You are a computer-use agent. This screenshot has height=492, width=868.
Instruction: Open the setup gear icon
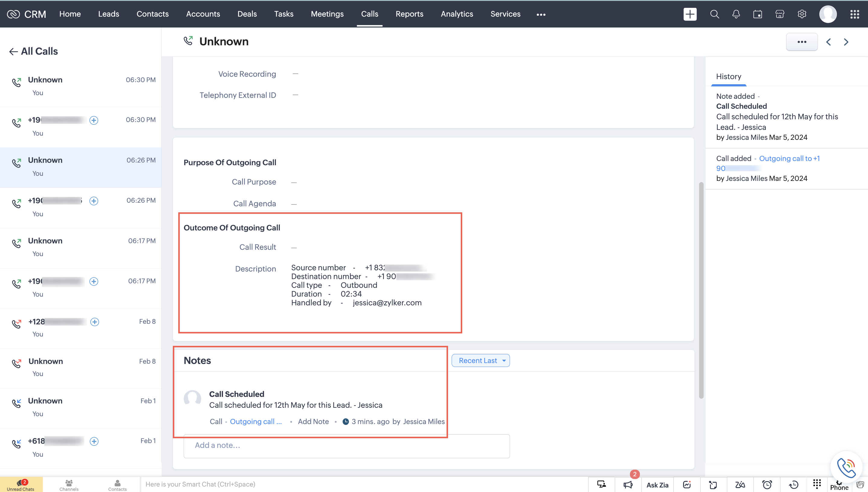pos(802,14)
